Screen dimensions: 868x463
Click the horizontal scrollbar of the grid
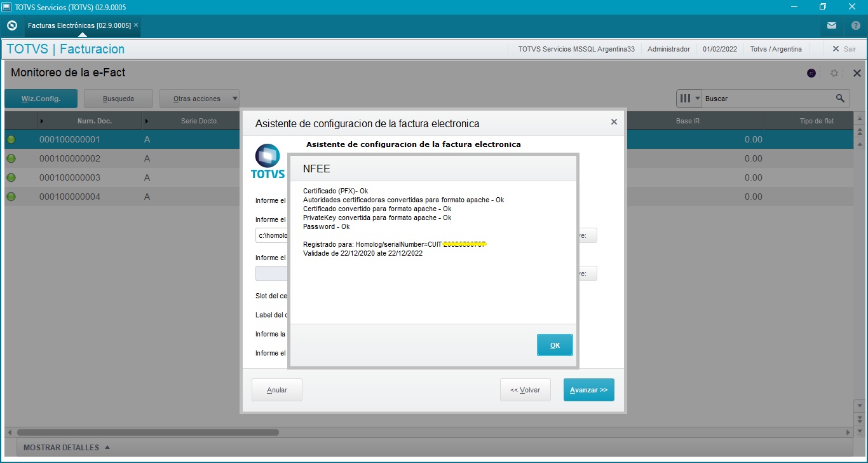coord(147,432)
